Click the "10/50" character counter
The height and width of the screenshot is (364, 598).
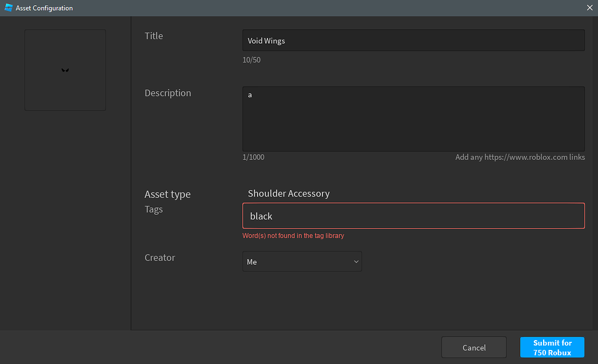click(x=251, y=60)
